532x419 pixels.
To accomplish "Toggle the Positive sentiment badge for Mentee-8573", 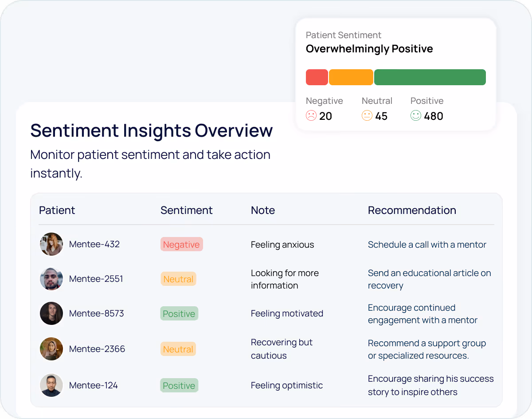I will [179, 313].
